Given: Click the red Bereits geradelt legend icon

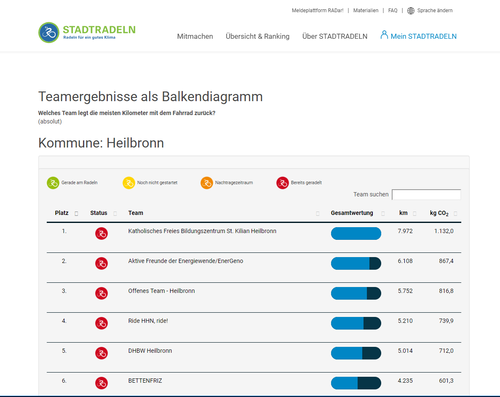Looking at the screenshot, I should coord(282,183).
